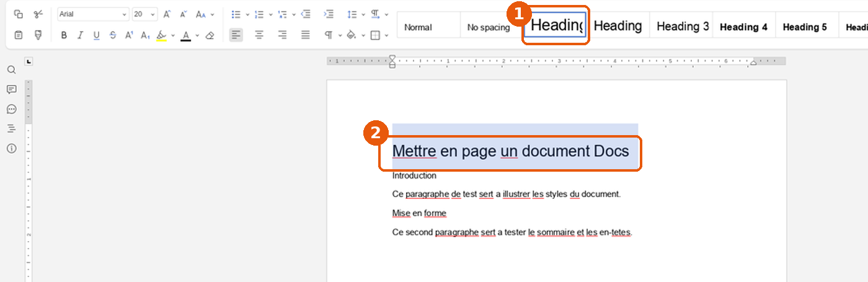Expand the shading color dropdown arrow
This screenshot has height=282, width=868.
(x=363, y=35)
